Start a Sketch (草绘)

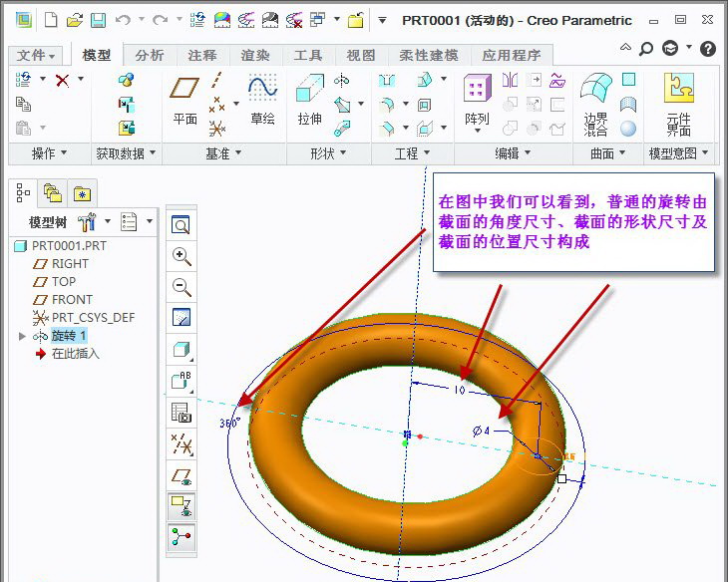263,99
